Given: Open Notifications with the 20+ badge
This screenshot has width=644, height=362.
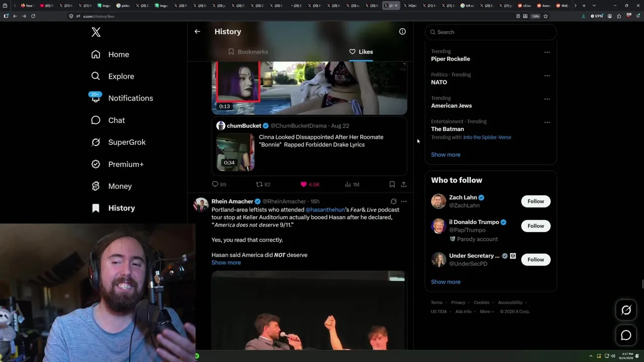Looking at the screenshot, I should point(121,98).
